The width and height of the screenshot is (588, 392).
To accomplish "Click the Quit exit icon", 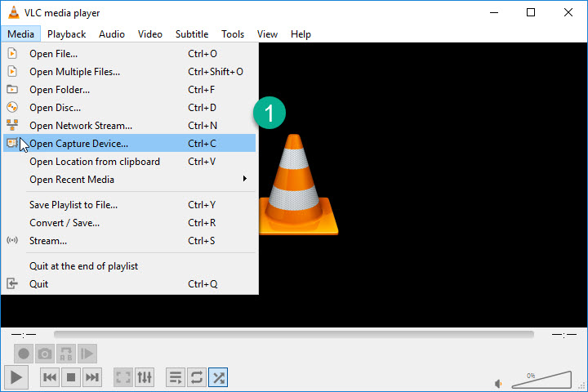I will click(12, 283).
